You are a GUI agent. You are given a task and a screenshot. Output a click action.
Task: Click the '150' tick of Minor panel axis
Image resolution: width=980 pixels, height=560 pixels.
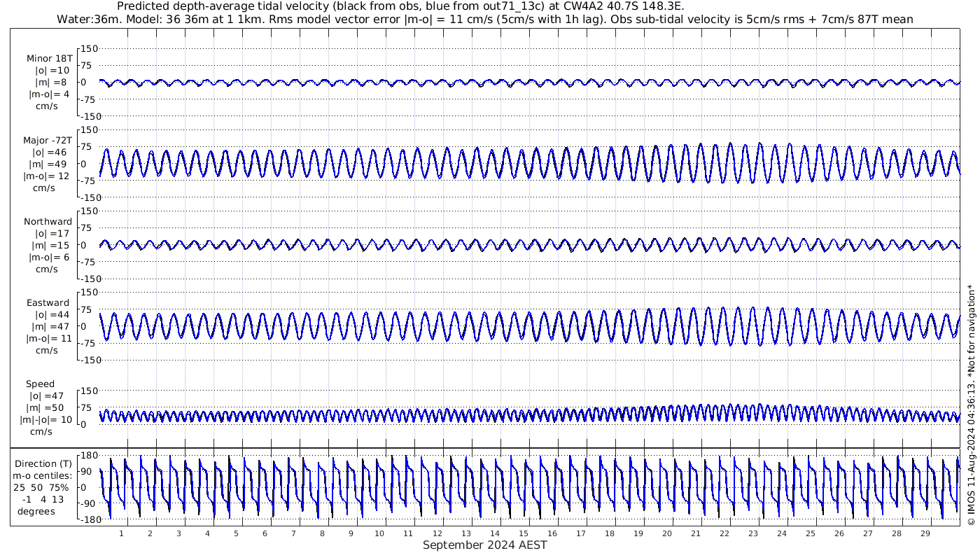[x=90, y=48]
